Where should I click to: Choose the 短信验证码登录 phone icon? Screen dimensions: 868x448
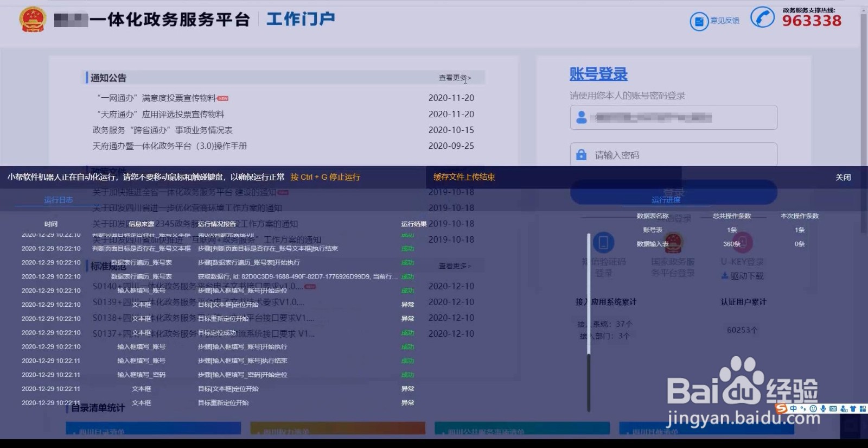click(603, 242)
